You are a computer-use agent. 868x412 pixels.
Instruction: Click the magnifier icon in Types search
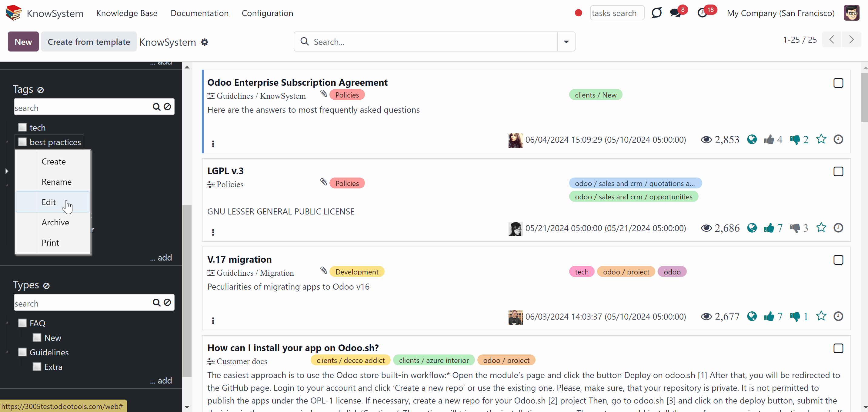156,303
